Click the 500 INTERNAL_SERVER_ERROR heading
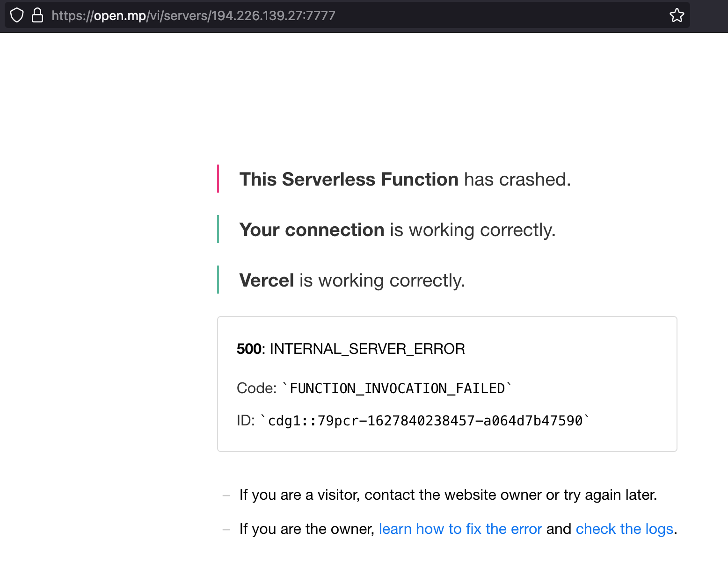The image size is (728, 575). pyautogui.click(x=350, y=349)
